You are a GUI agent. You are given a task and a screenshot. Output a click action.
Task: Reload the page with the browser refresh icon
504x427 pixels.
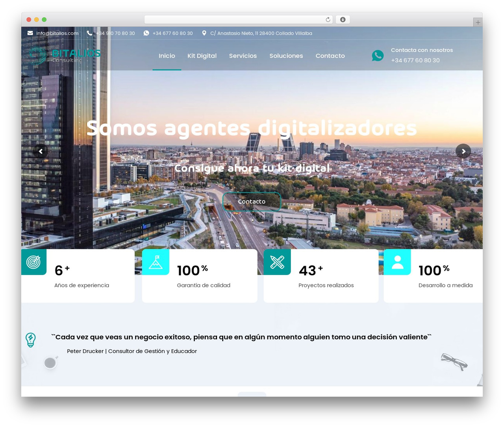pyautogui.click(x=328, y=20)
